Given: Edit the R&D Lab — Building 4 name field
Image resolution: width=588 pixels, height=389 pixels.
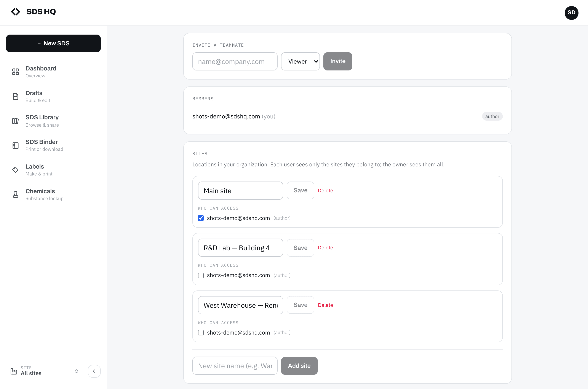Looking at the screenshot, I should [240, 248].
